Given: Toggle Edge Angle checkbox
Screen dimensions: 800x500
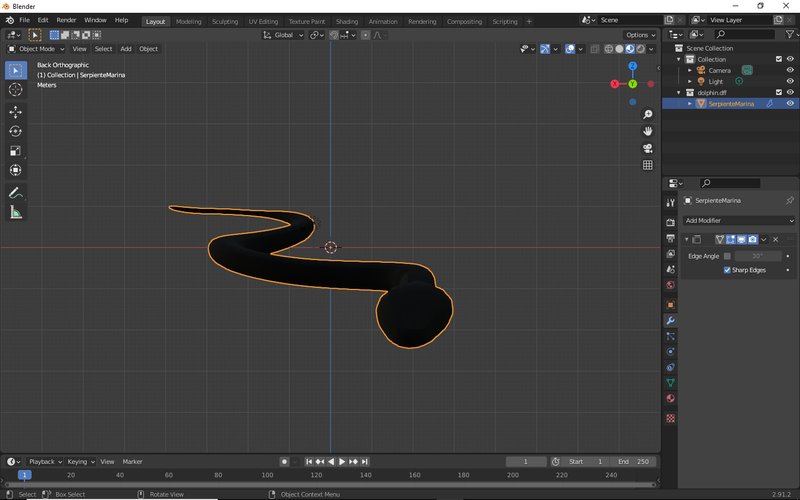Looking at the screenshot, I should pos(727,256).
